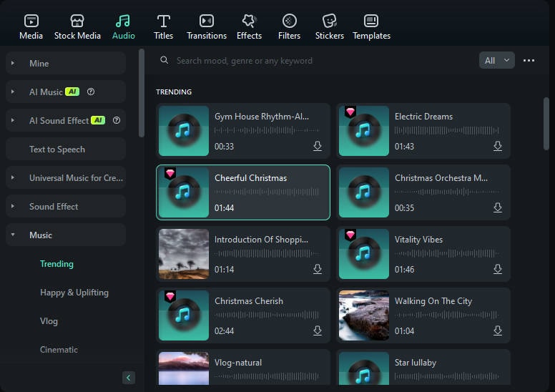Click the premium gem on Vitality Vibes
The image size is (555, 392).
(x=350, y=235)
